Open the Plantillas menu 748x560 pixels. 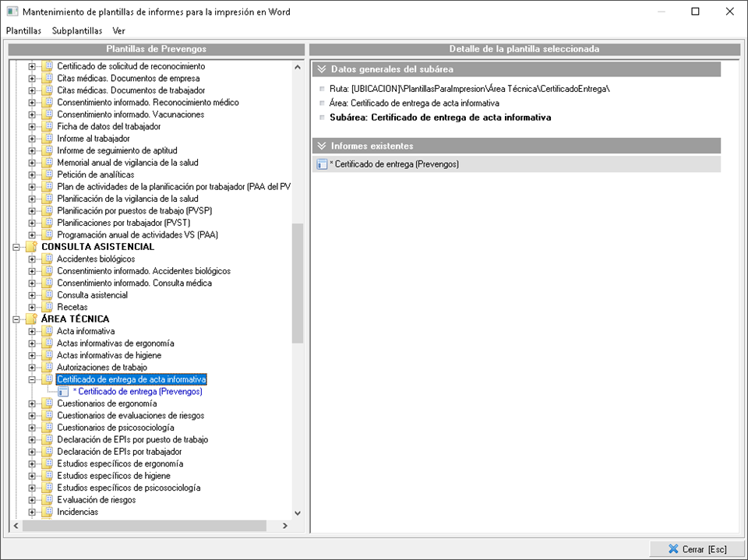[23, 31]
